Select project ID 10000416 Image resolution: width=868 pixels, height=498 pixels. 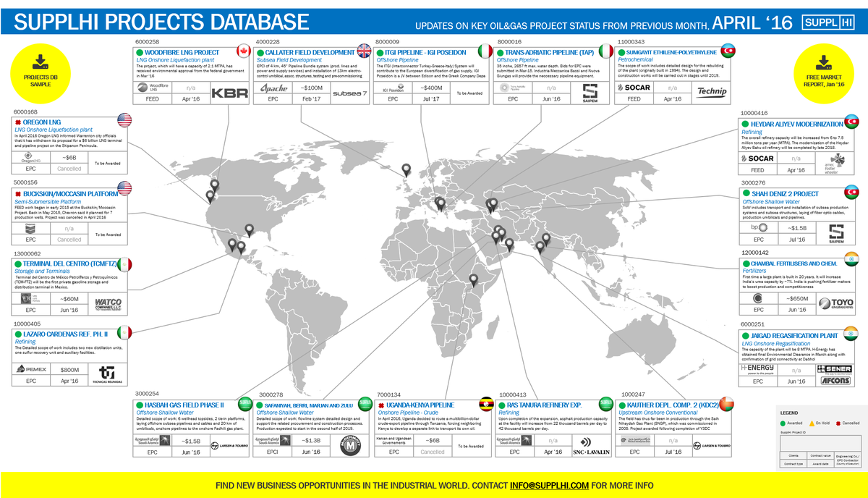tap(754, 114)
